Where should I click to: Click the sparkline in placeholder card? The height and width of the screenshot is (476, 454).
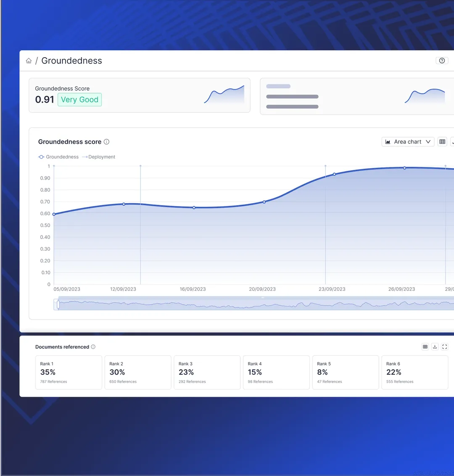click(x=425, y=96)
